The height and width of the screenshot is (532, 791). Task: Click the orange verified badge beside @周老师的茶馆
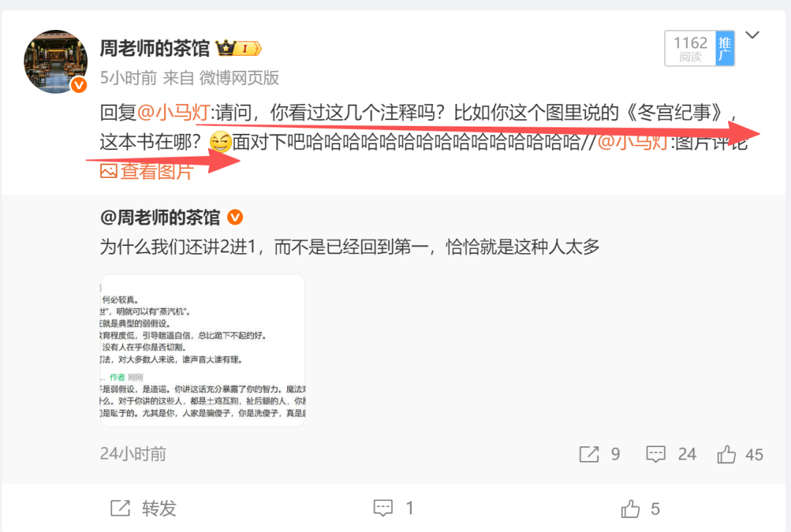coord(235,217)
